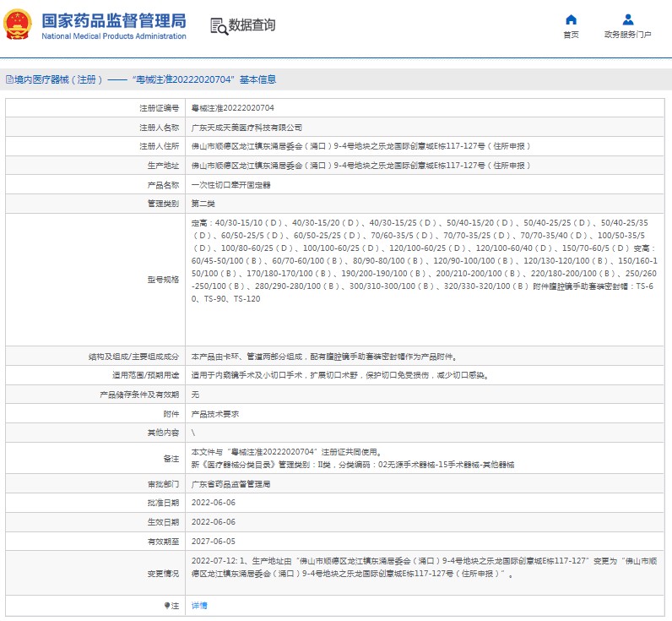The height and width of the screenshot is (621, 672).
Task: Click product name 一次性切口牵开固定器
Action: click(230, 185)
